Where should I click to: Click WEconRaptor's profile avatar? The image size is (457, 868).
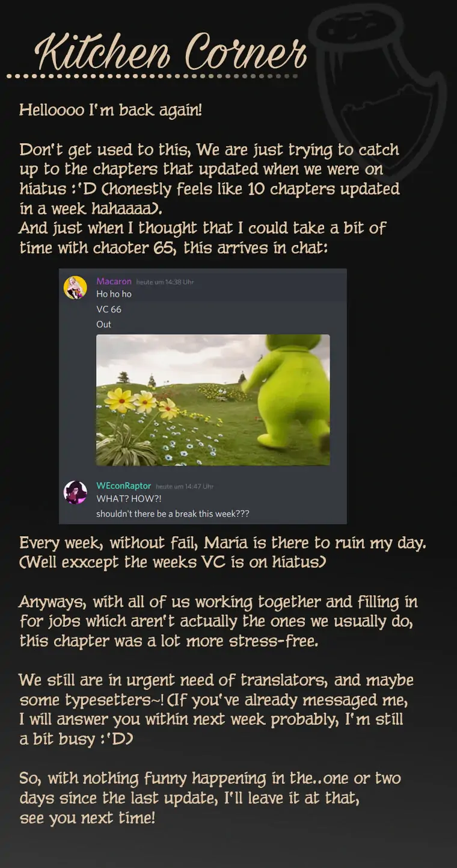pyautogui.click(x=75, y=492)
